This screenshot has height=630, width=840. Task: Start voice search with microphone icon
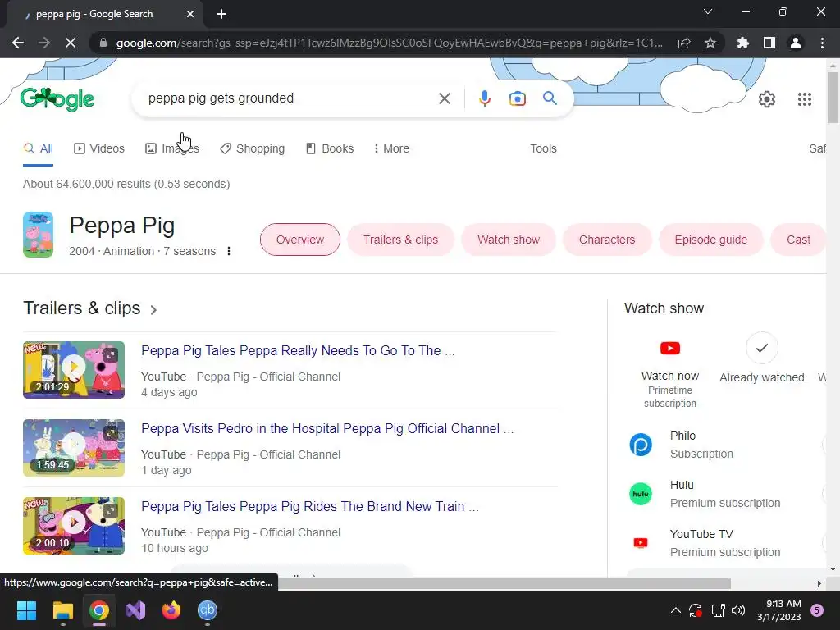point(484,98)
